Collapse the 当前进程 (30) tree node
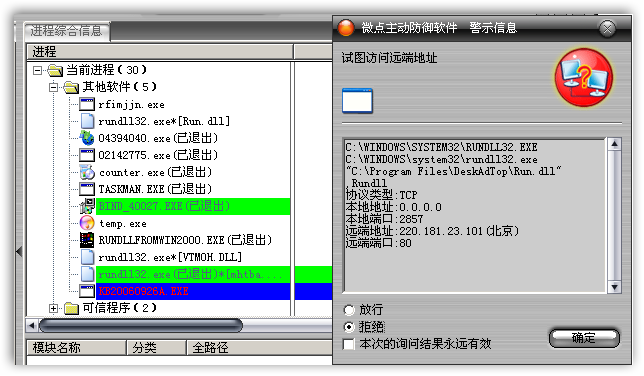 [37, 70]
